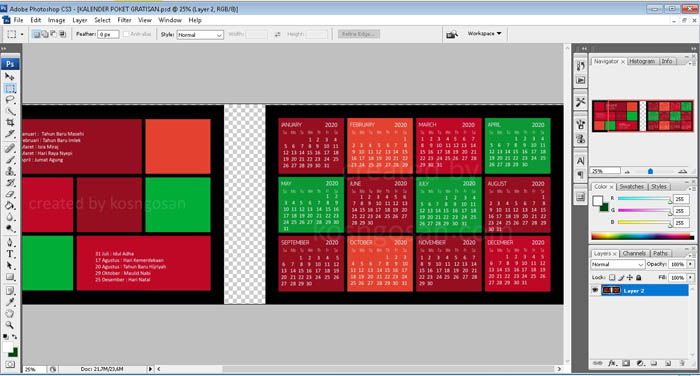Open the Character panel icon
700x376 pixels.
(580, 161)
